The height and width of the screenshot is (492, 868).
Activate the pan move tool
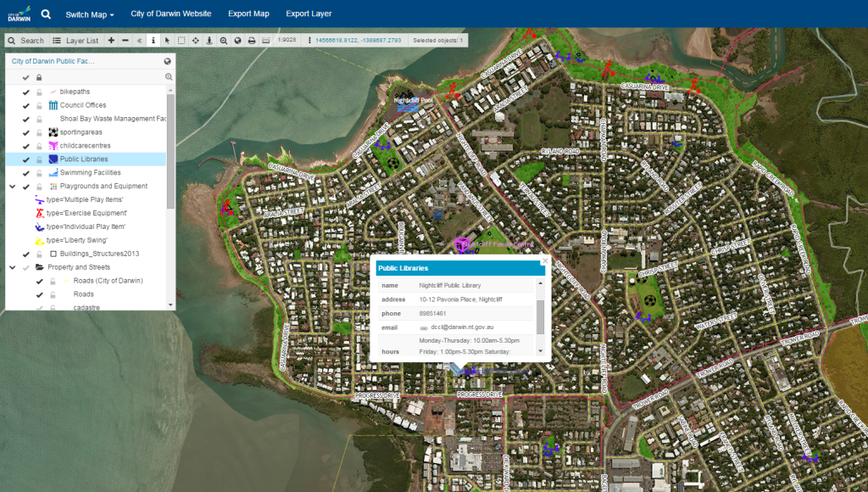tap(196, 41)
